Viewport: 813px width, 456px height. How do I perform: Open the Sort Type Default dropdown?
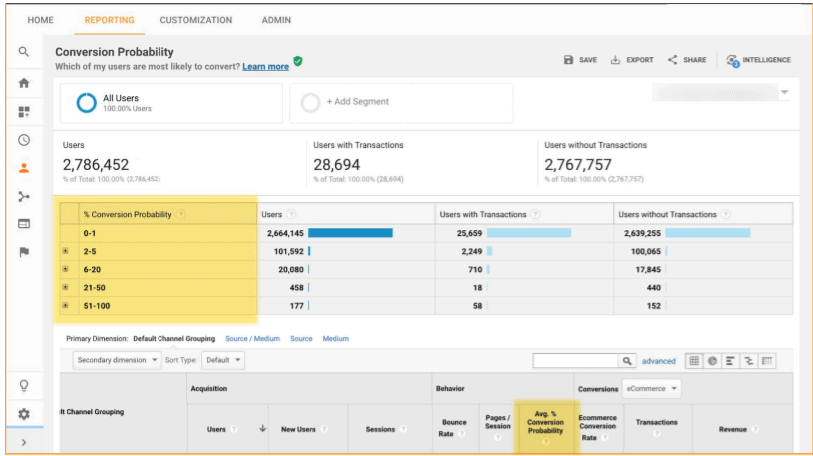tap(222, 360)
